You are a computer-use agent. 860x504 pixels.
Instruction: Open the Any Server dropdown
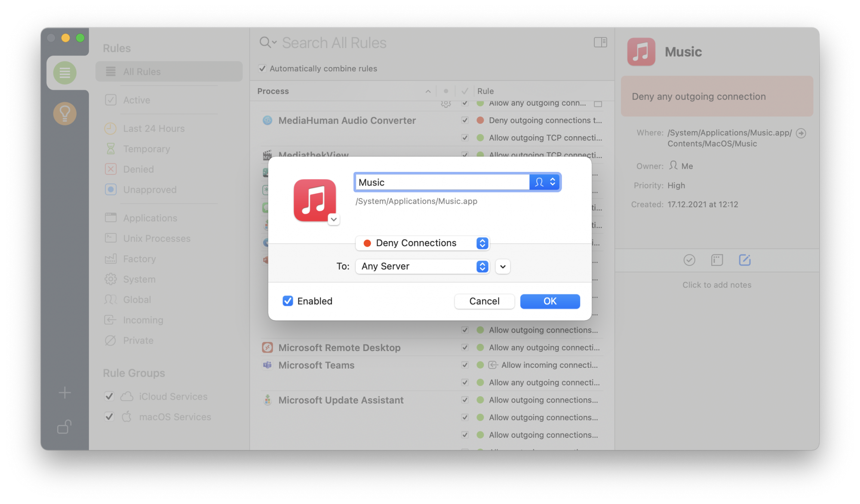(x=422, y=266)
